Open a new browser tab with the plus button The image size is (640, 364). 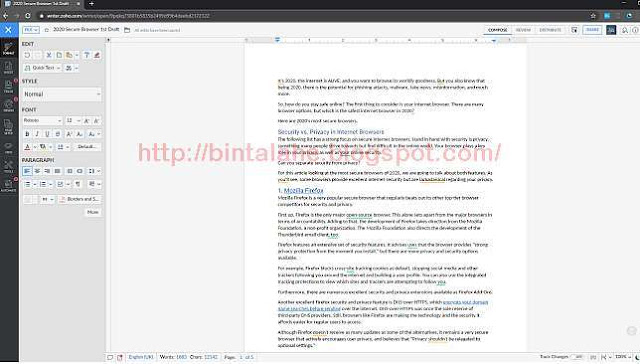coord(91,4)
